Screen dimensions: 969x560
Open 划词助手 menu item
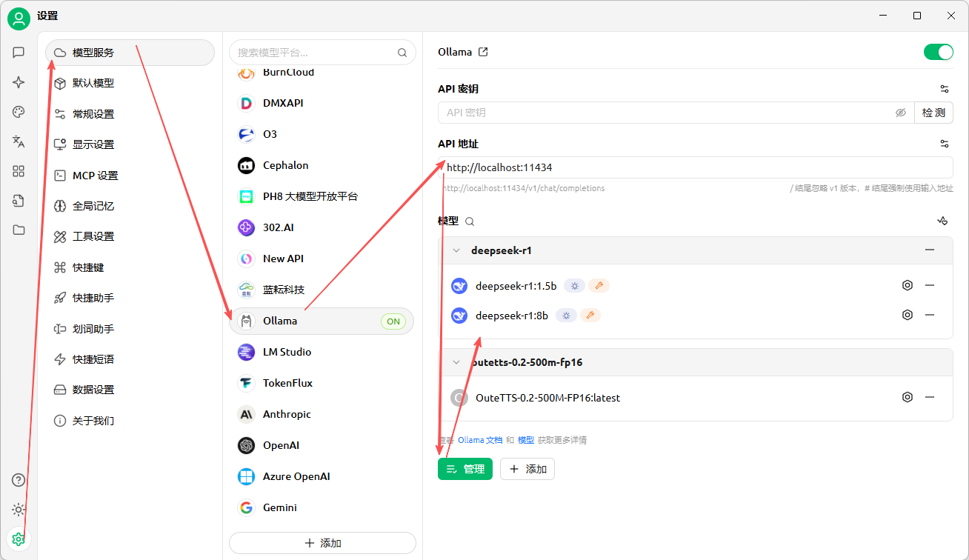(x=130, y=329)
